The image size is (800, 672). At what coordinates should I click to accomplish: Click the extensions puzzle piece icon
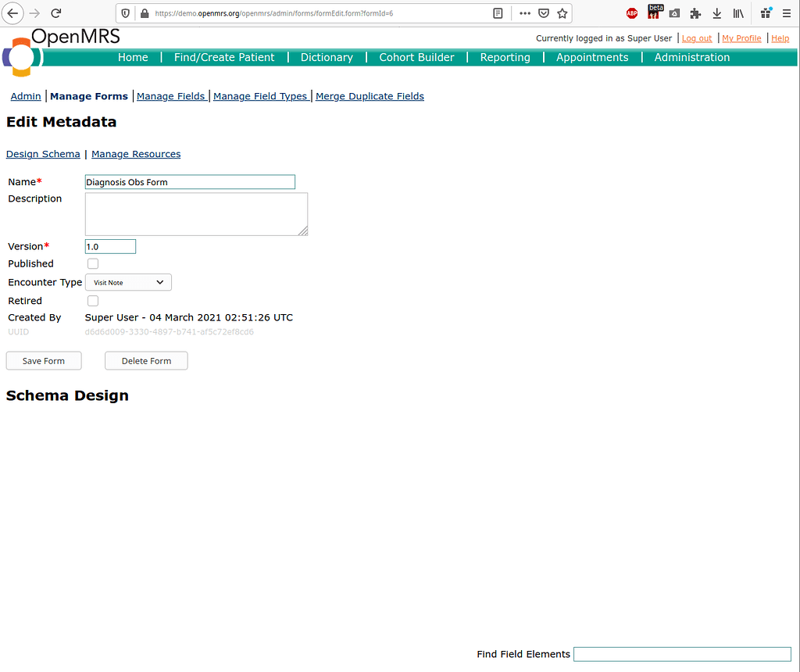point(695,13)
